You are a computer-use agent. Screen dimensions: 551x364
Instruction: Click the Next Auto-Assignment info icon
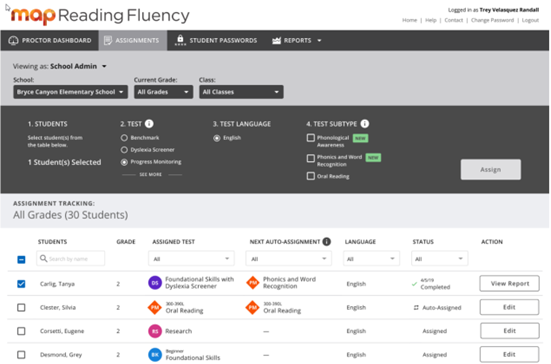326,242
